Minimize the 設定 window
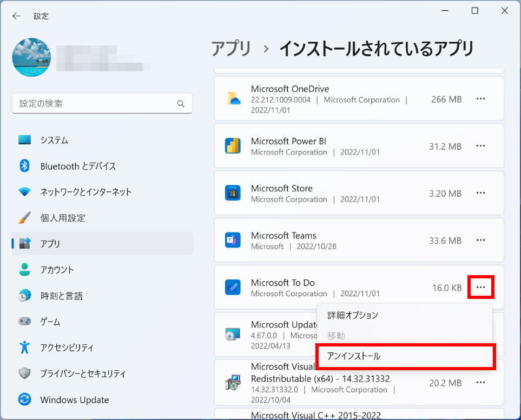 tap(445, 11)
